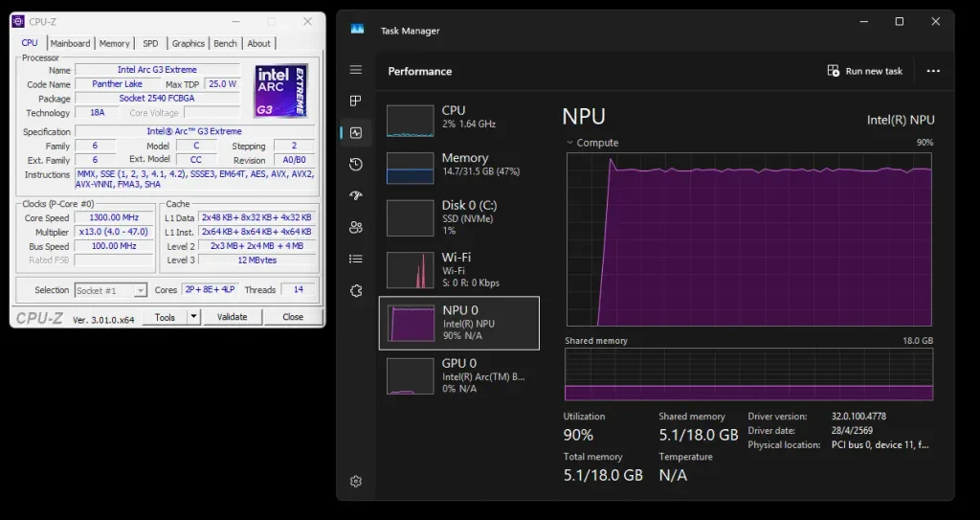Viewport: 980px width, 520px height.
Task: Click the Tools button in CPU-Z
Action: (165, 317)
